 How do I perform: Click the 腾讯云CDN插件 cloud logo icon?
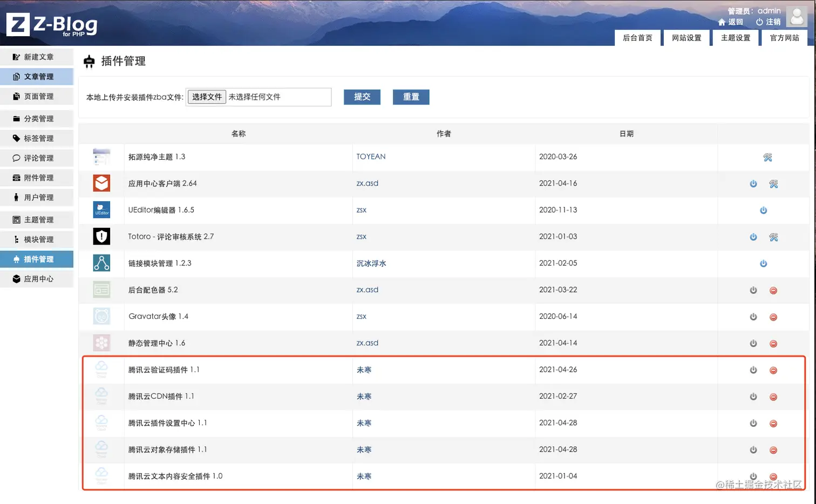pyautogui.click(x=101, y=396)
